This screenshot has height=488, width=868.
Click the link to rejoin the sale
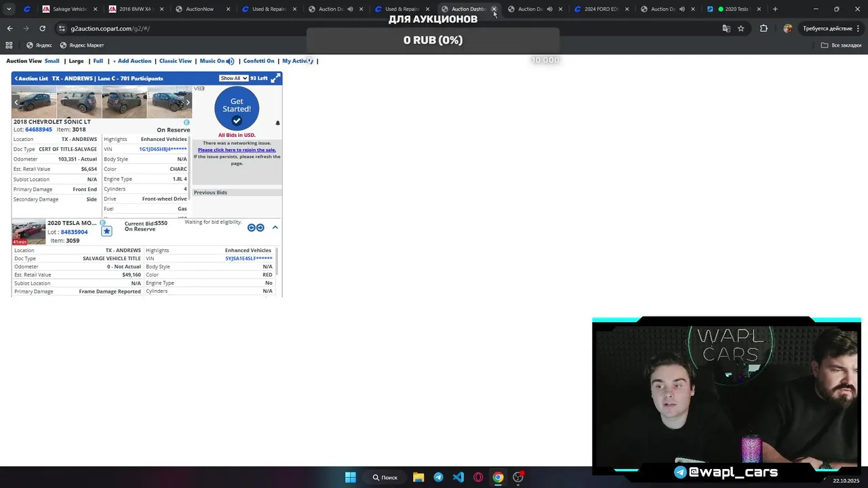pyautogui.click(x=237, y=150)
